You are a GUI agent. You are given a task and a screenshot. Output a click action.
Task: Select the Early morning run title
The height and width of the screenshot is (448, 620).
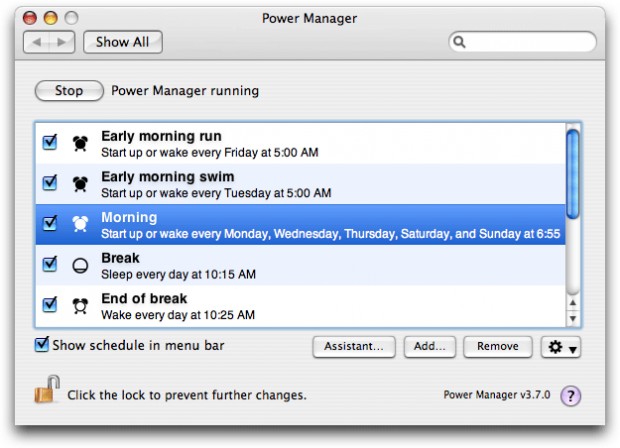point(161,136)
